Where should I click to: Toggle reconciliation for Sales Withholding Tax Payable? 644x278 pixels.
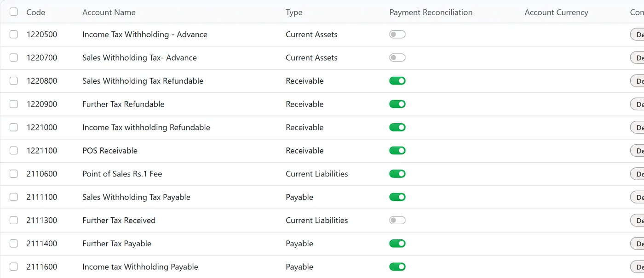point(397,197)
